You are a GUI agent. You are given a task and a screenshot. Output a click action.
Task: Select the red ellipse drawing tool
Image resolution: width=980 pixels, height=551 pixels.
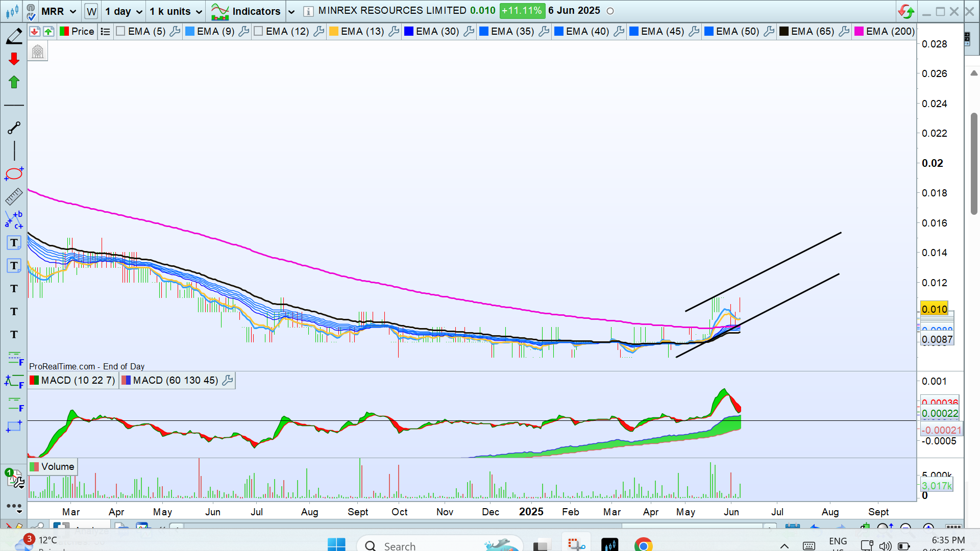(x=14, y=173)
